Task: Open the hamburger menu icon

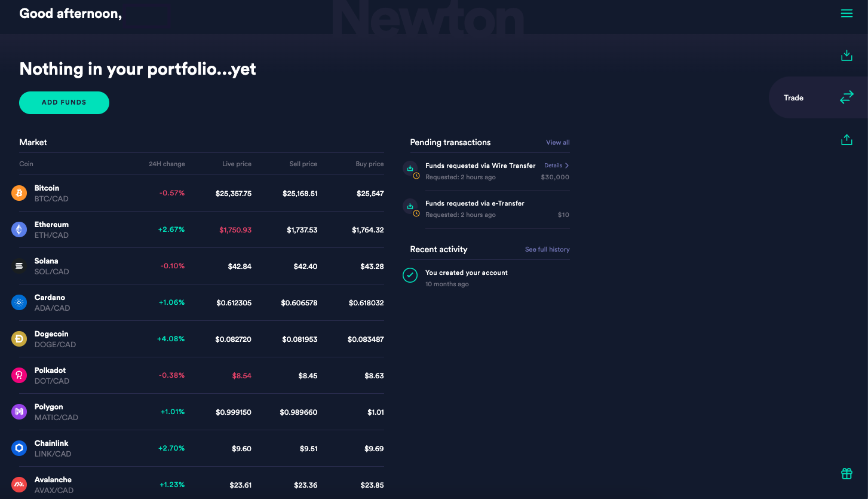Action: pyautogui.click(x=846, y=13)
